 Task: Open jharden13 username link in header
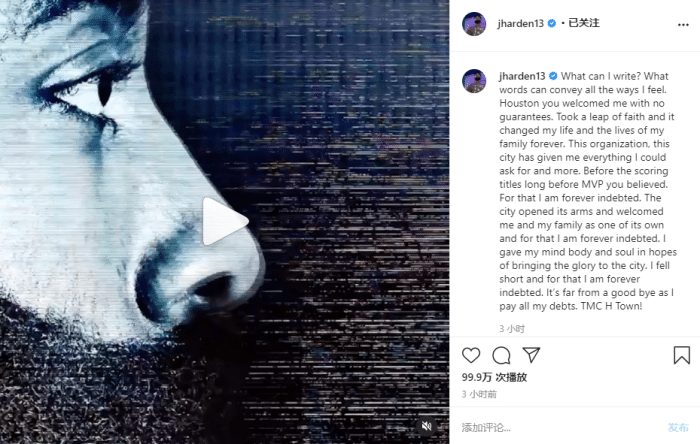521,23
